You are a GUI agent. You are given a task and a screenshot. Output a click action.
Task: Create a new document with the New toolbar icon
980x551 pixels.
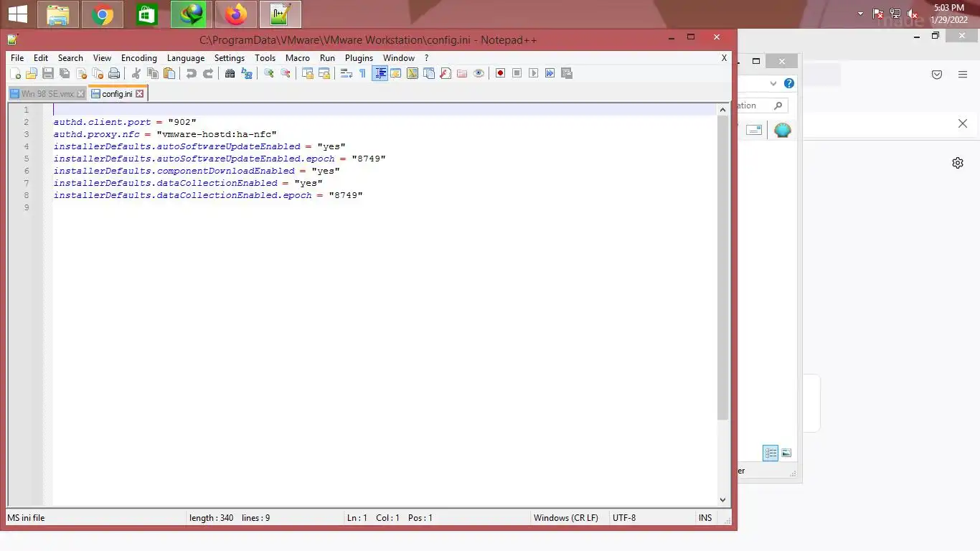(16, 73)
